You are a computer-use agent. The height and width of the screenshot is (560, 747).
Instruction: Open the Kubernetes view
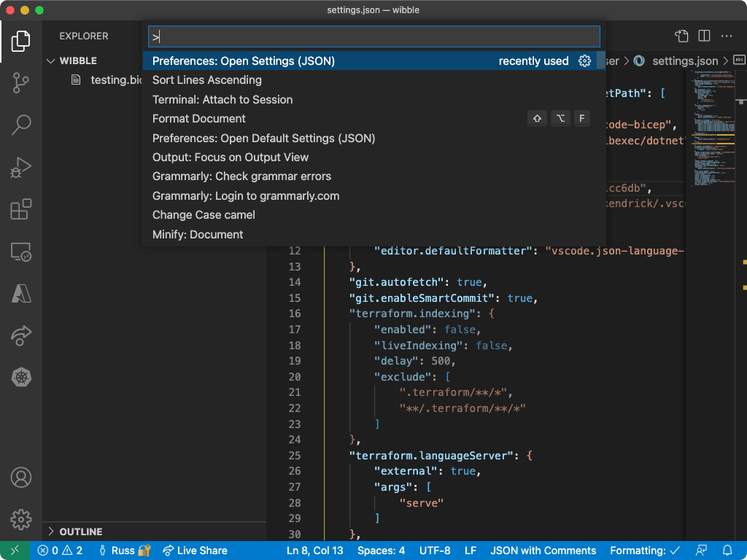[20, 378]
